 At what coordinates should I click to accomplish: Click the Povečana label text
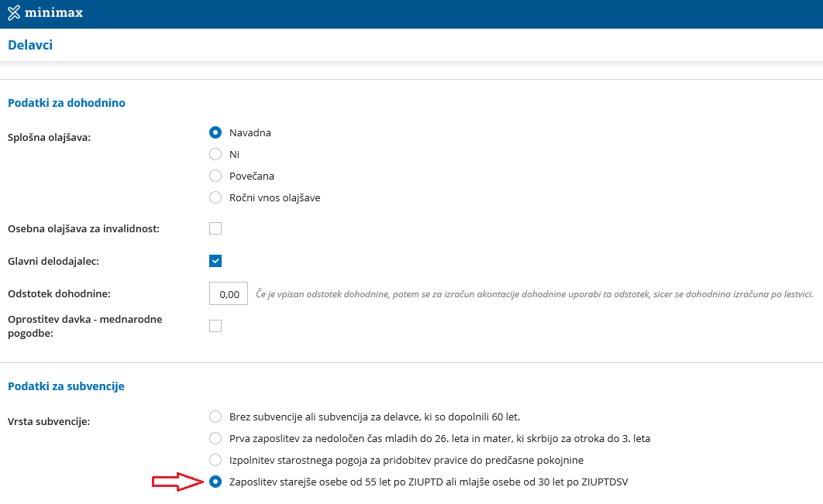tap(251, 177)
